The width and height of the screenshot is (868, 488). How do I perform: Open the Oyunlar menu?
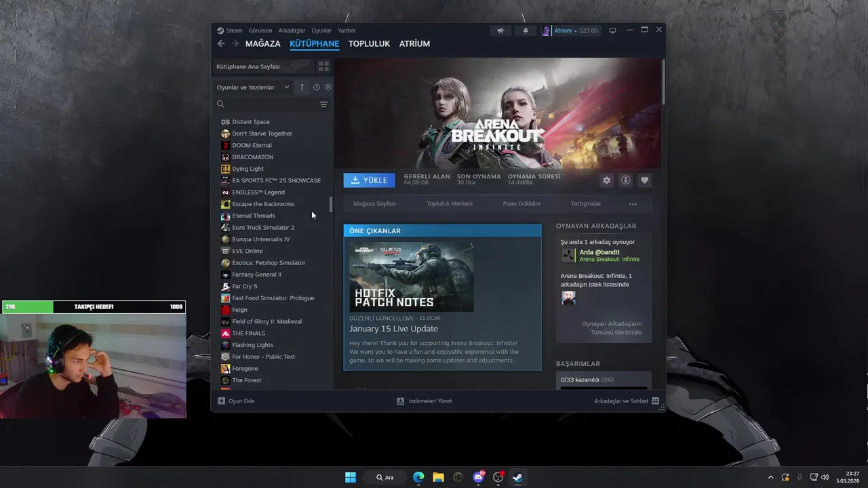321,30
